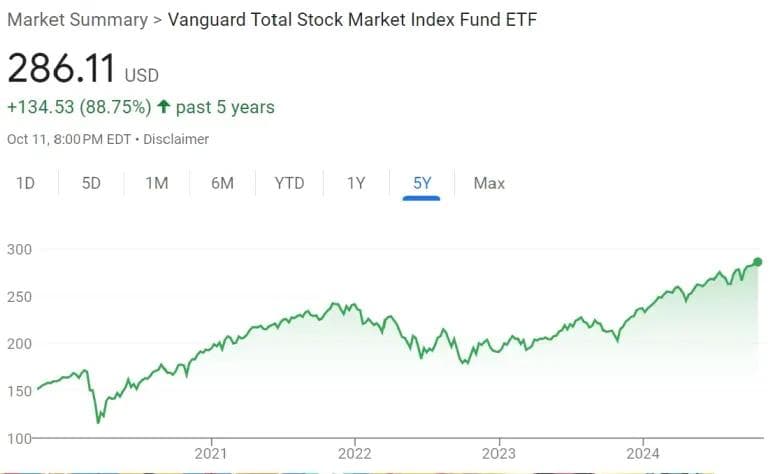Select the 5D time range tab
The image size is (773, 474).
pos(91,183)
